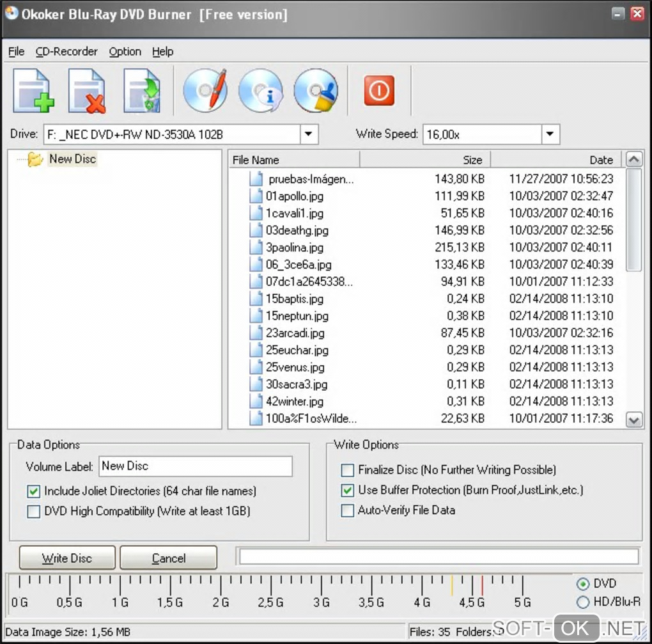Click the Remove File icon with red X
This screenshot has height=644, width=652.
tap(88, 91)
